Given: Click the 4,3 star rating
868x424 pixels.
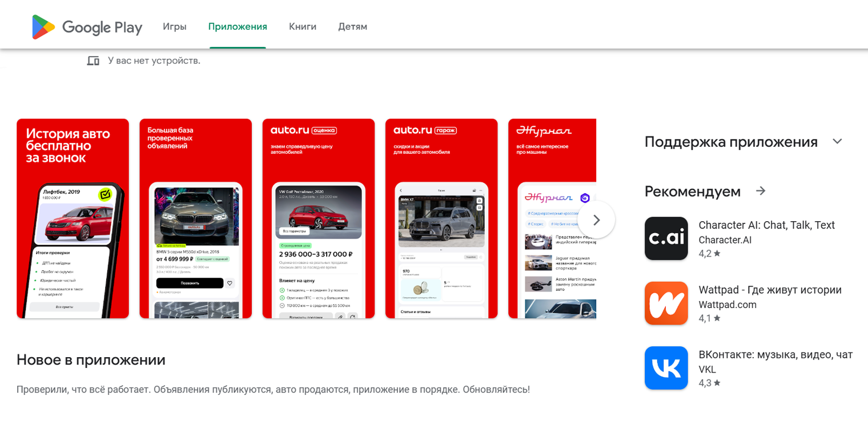Looking at the screenshot, I should click(x=710, y=383).
